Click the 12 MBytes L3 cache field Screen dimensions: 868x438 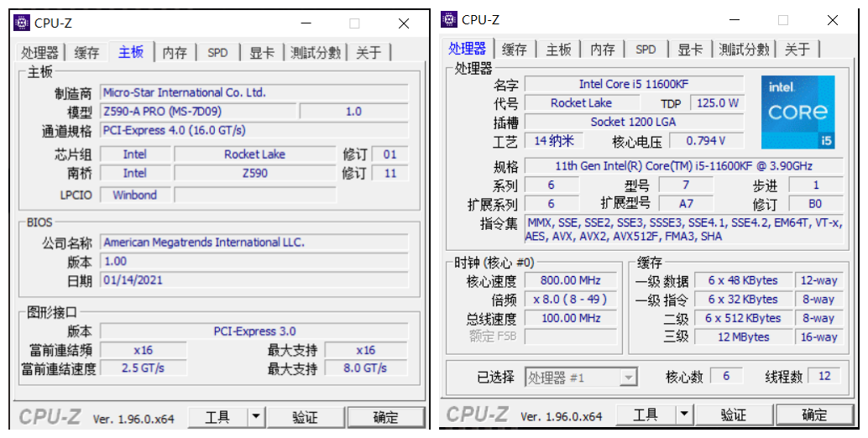point(742,336)
